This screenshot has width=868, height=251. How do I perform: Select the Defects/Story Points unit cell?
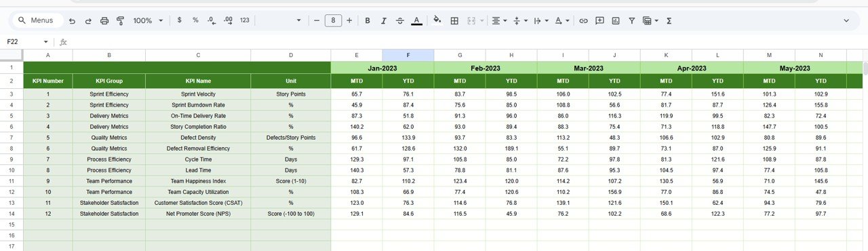point(291,138)
